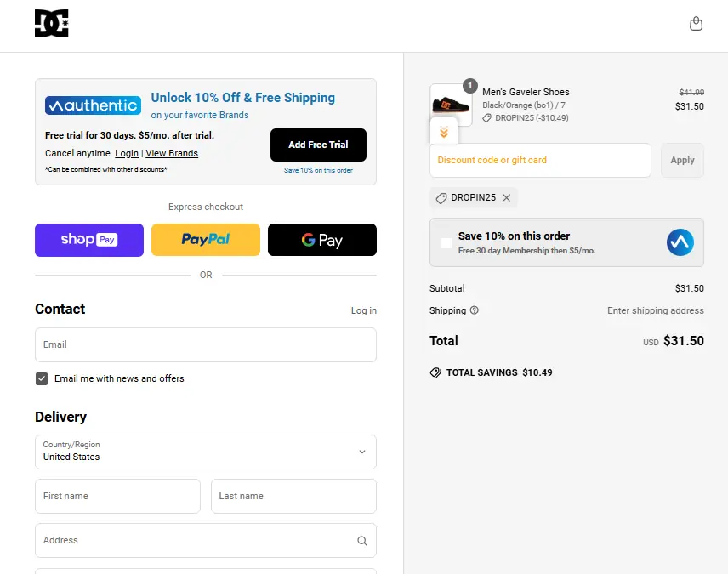Open the shopping bag cart icon
Viewport: 728px width, 574px height.
696,24
